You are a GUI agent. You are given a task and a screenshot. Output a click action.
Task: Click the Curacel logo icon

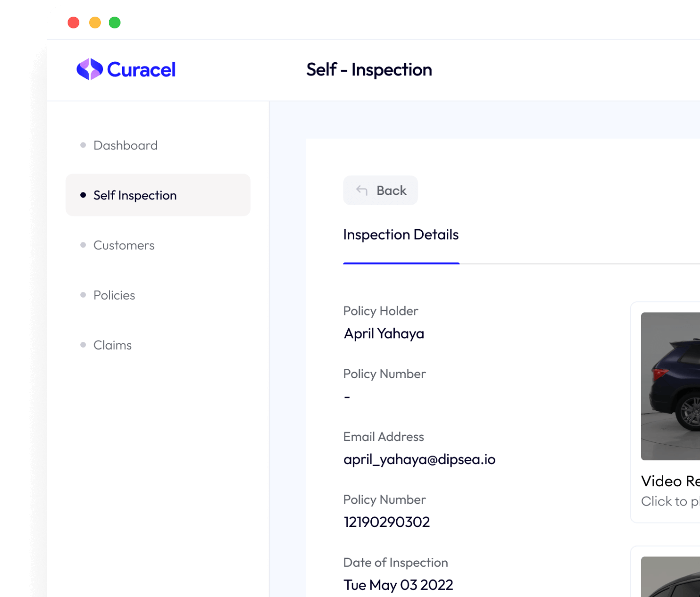tap(89, 69)
